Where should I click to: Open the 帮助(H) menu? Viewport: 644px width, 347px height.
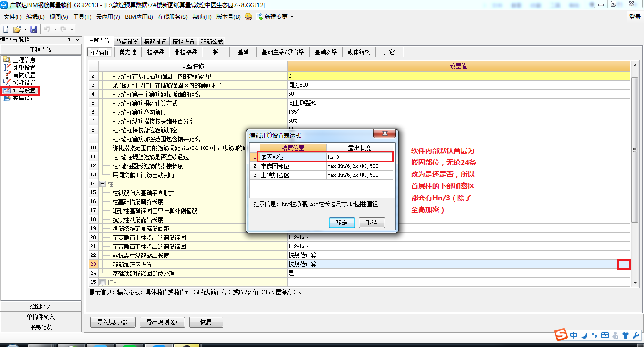click(202, 17)
